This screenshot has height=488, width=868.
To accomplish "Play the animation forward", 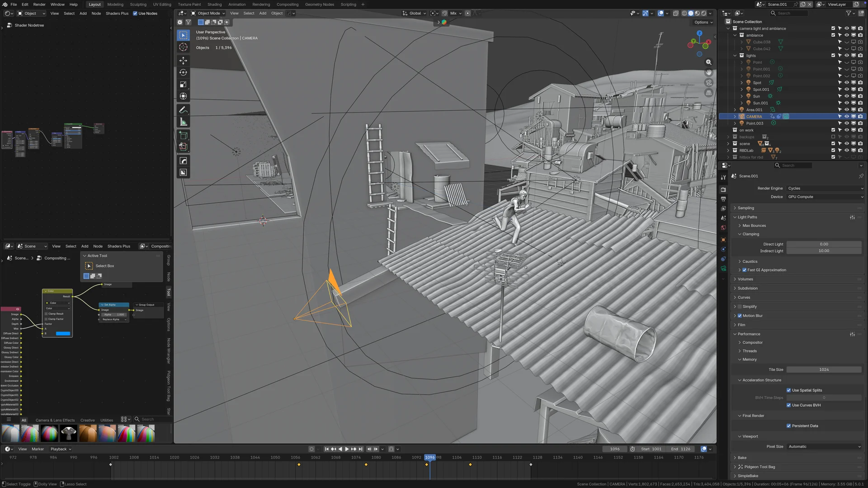I will (x=347, y=449).
